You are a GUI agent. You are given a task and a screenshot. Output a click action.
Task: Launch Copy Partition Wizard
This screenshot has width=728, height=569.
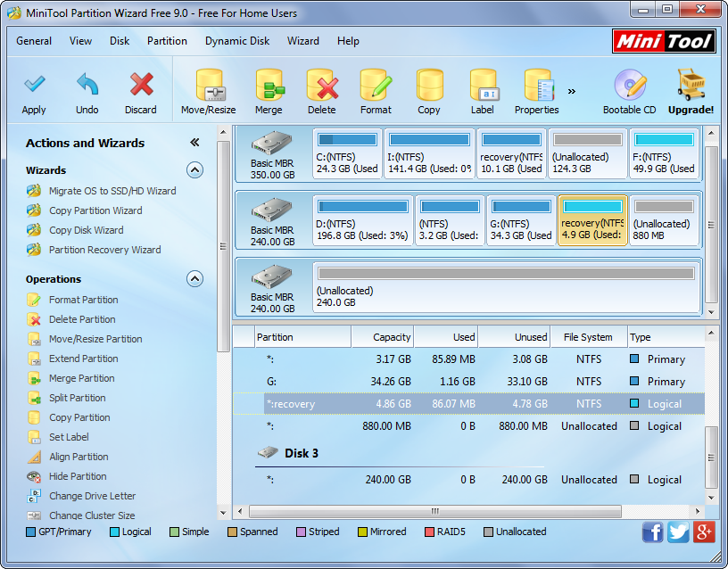tap(85, 210)
